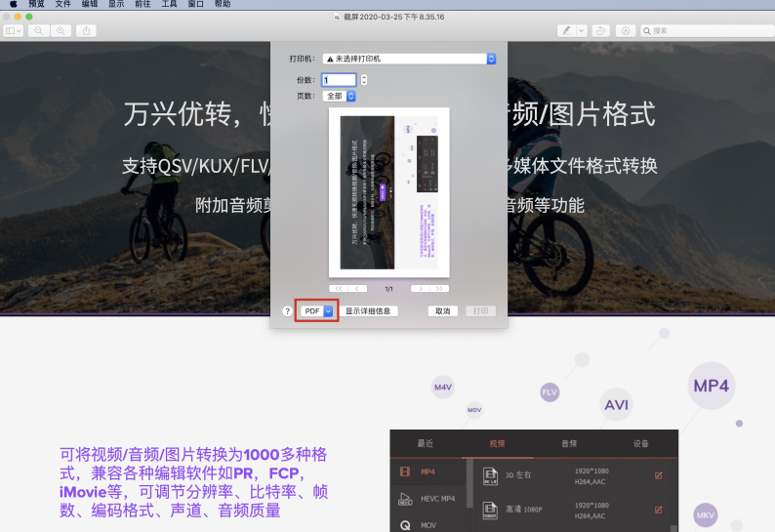Switch to the 最近 tab
775x532 pixels.
[426, 443]
